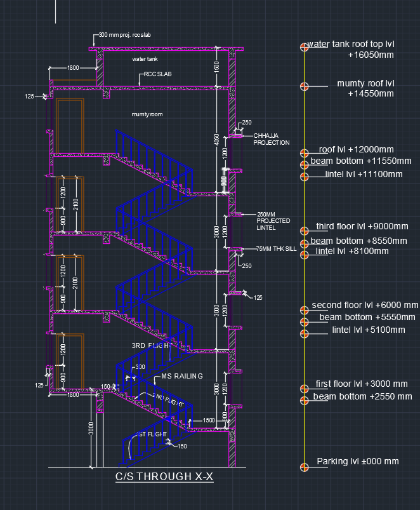The height and width of the screenshot is (510, 420).
Task: Select the "4050" vertical dimension text
Action: 216,140
